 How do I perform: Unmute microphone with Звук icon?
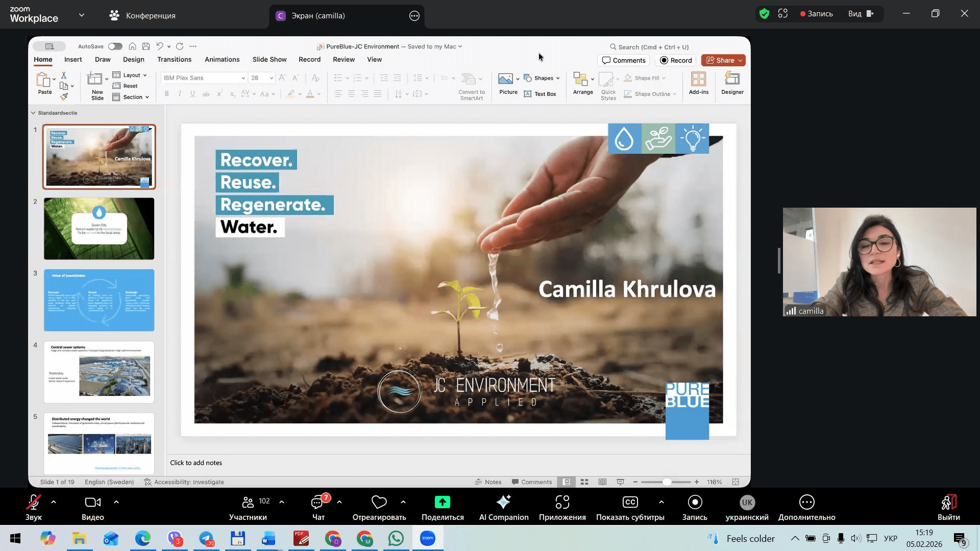(33, 503)
